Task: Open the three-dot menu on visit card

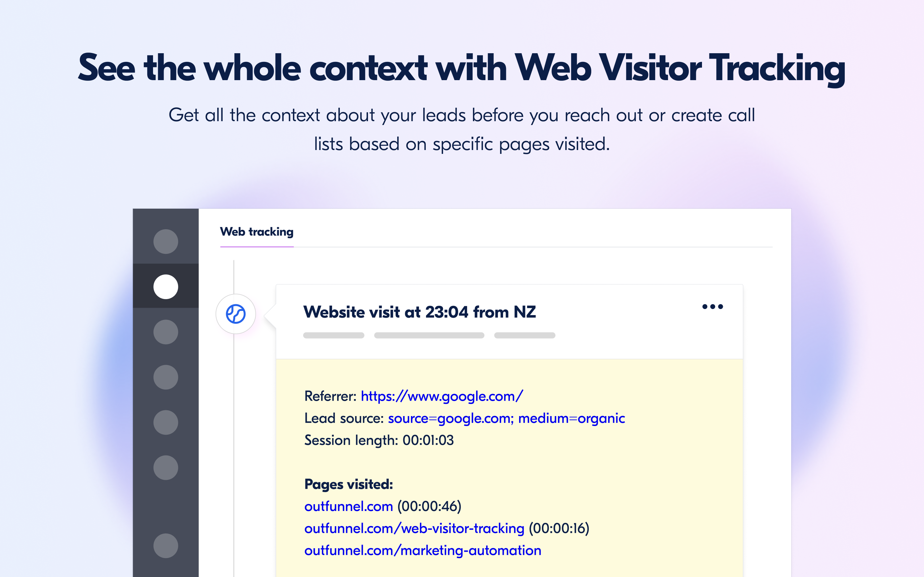Action: 713,306
